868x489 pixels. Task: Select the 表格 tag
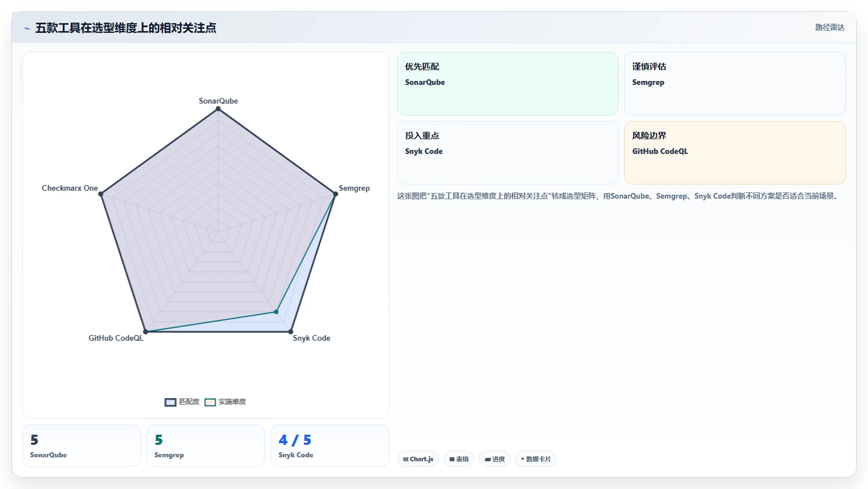459,459
